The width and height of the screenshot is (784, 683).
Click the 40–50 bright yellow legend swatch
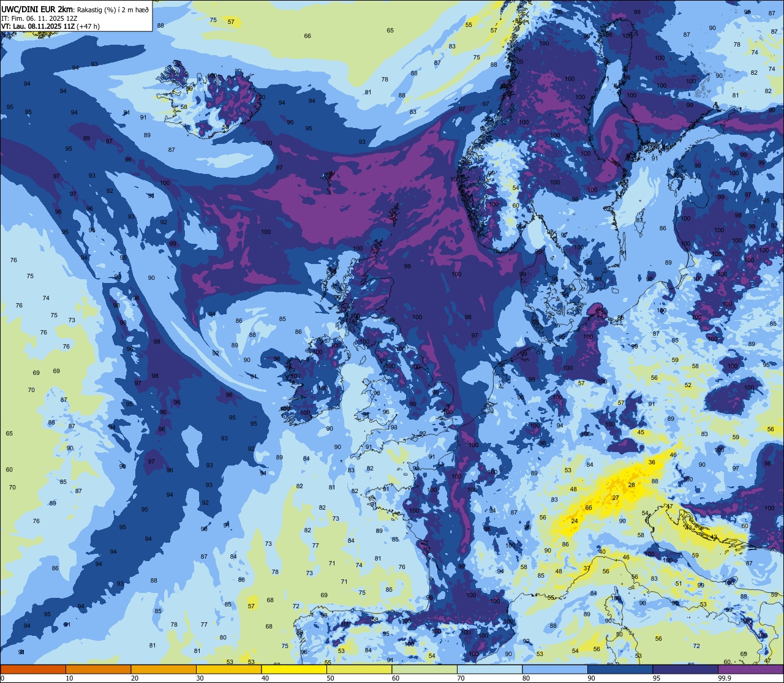[x=294, y=669]
